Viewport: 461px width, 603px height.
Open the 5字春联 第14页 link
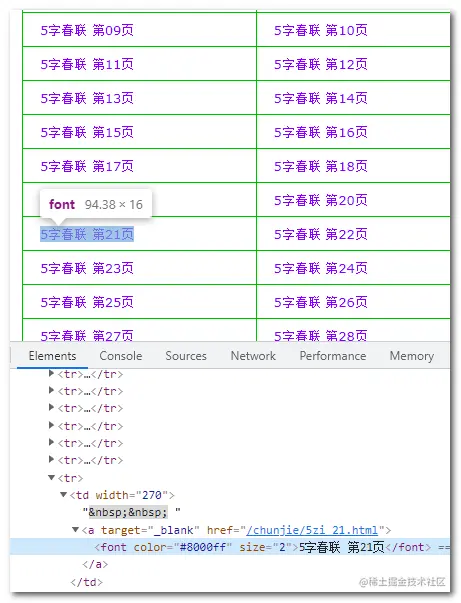(x=321, y=98)
